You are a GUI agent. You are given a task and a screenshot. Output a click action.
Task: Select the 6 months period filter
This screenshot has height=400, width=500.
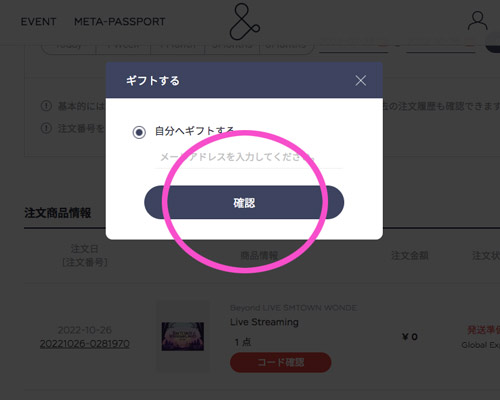[286, 45]
